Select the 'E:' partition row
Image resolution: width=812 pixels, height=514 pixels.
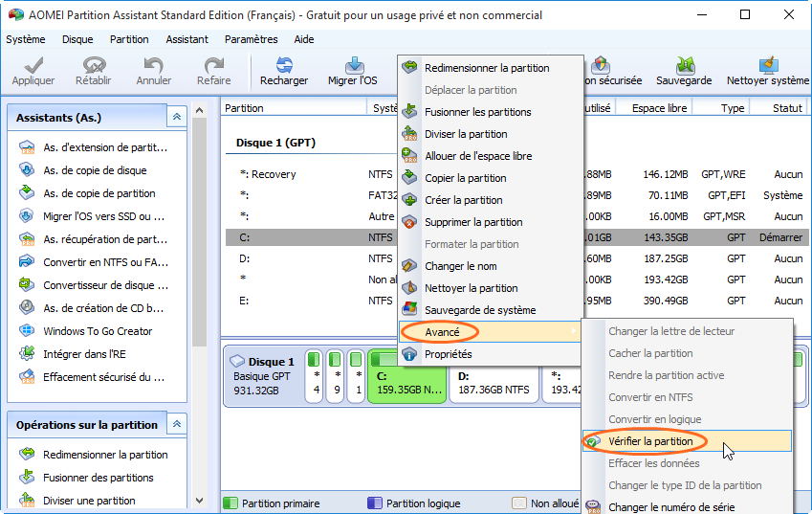pos(516,301)
